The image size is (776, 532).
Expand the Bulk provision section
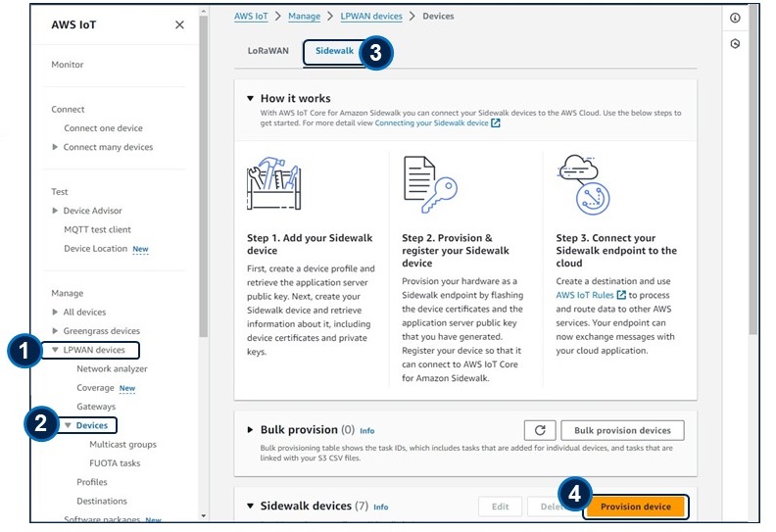251,429
